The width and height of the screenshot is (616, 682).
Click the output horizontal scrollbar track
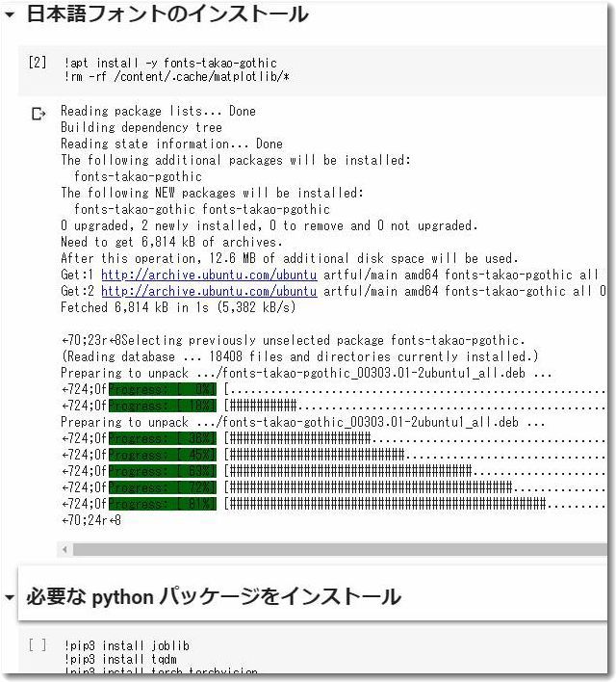(337, 549)
